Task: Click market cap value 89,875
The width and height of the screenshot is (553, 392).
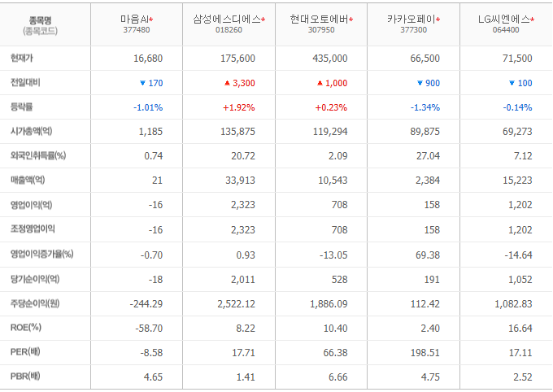Action: pyautogui.click(x=425, y=132)
